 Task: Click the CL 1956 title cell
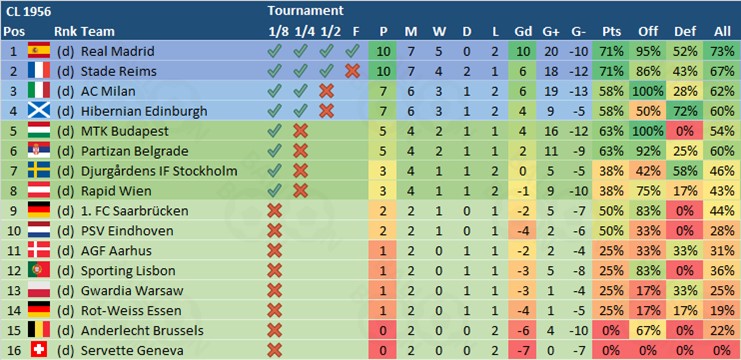pos(29,11)
